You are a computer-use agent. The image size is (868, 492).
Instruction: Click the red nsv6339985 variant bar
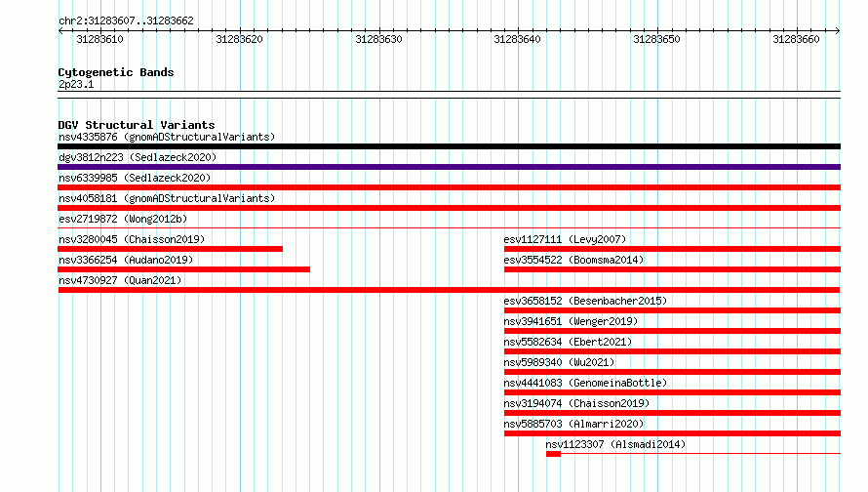pos(449,187)
